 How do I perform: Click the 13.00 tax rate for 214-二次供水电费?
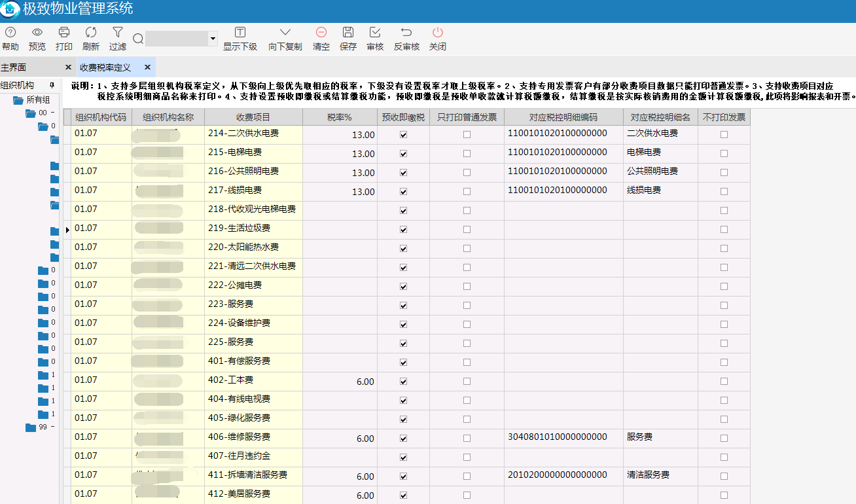point(340,135)
